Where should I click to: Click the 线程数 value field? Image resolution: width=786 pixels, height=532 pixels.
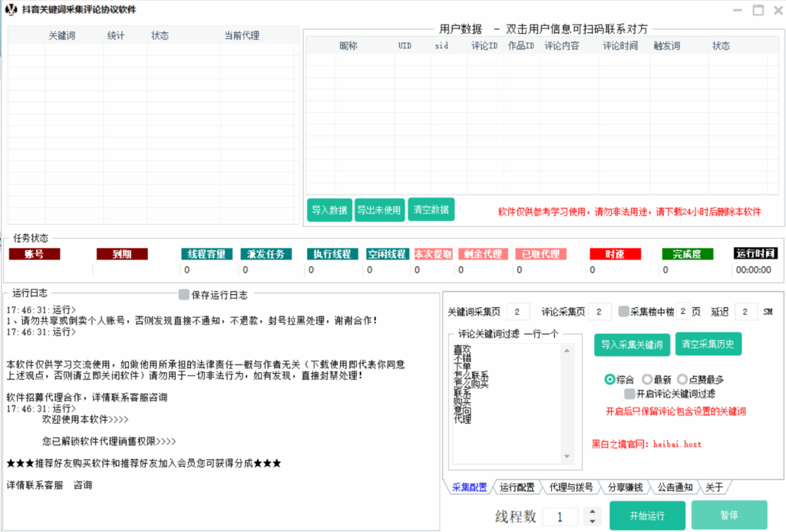560,517
